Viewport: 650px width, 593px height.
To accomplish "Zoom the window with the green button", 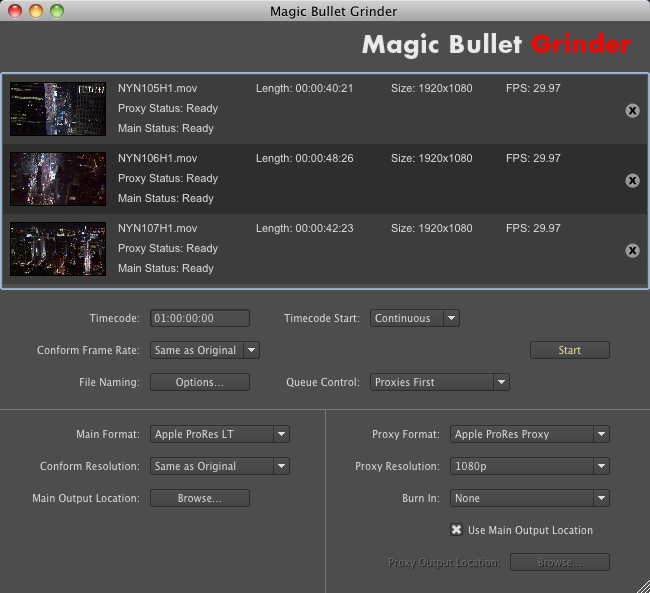I will [x=57, y=11].
